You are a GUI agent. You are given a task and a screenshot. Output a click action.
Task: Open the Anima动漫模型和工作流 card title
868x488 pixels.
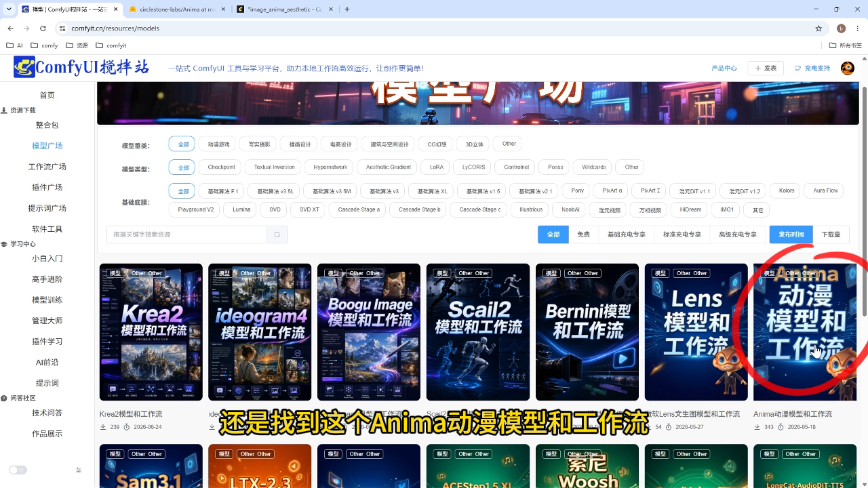click(x=792, y=414)
